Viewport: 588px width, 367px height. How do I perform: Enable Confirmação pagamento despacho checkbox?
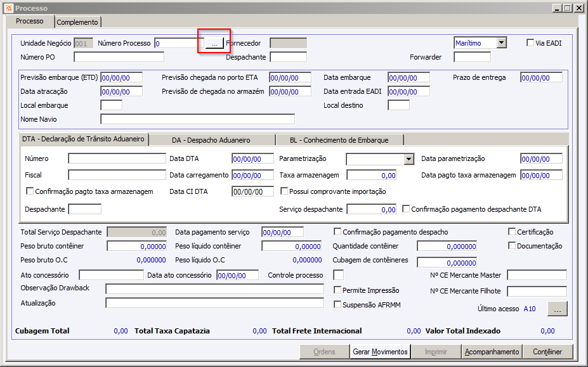tap(337, 231)
